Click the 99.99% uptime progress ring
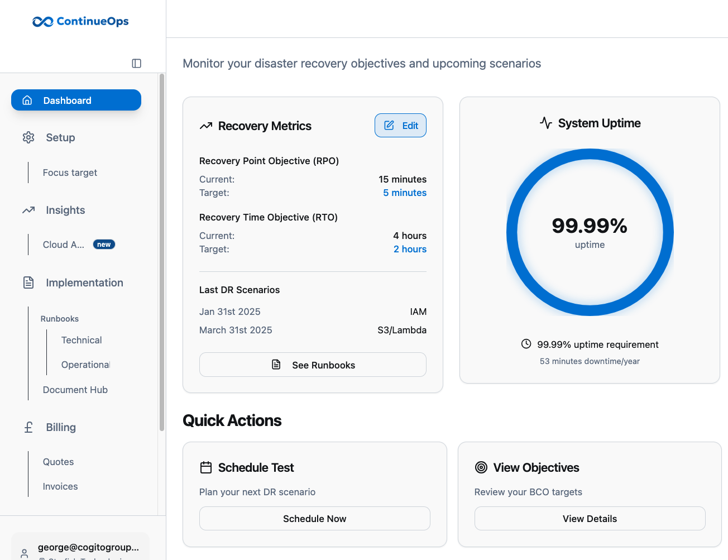The image size is (728, 560). point(590,232)
